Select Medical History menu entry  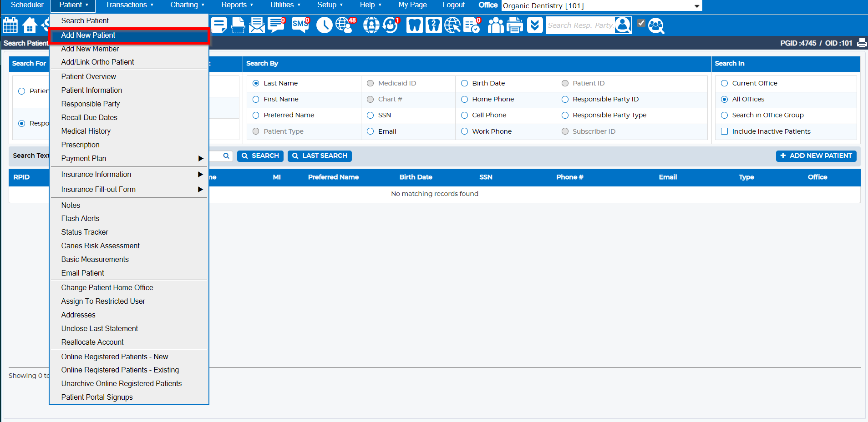click(86, 131)
